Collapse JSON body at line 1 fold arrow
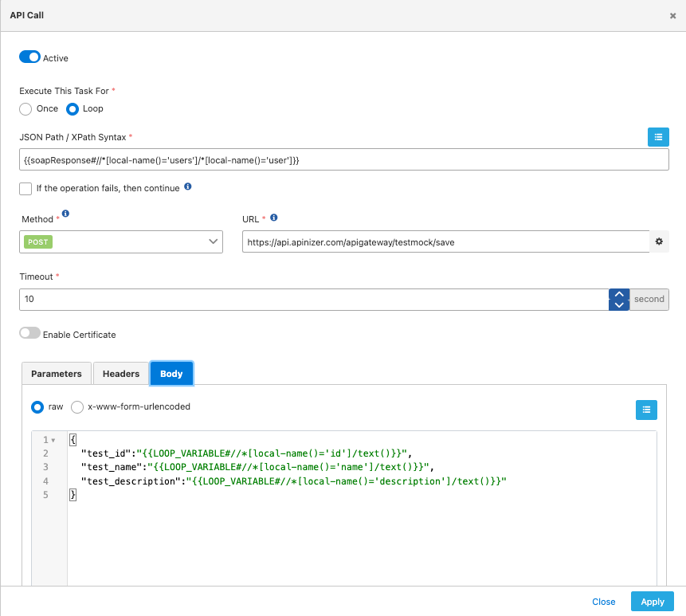Screen dimensions: 686x616 click(53, 440)
